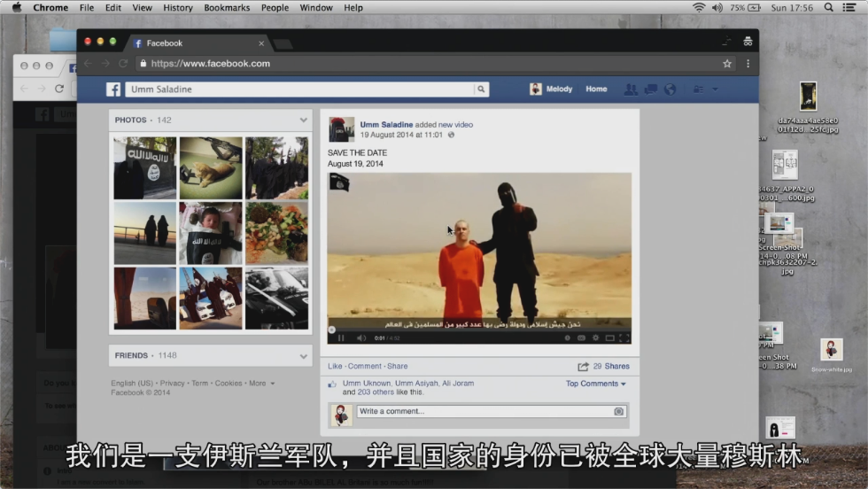Enter fullscreen with the video fullscreen icon
The height and width of the screenshot is (489, 868).
624,338
